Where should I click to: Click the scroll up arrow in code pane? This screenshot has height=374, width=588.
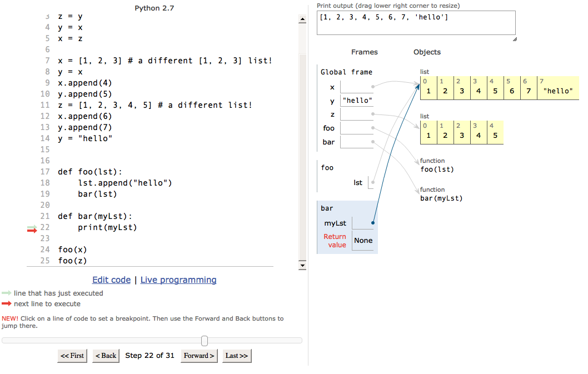click(302, 19)
